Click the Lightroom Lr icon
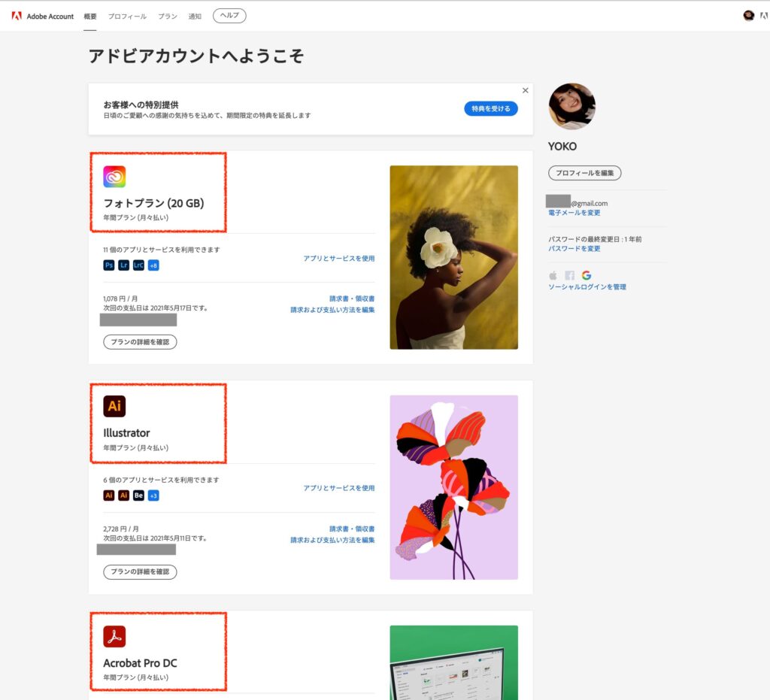The width and height of the screenshot is (770, 700). 124,265
